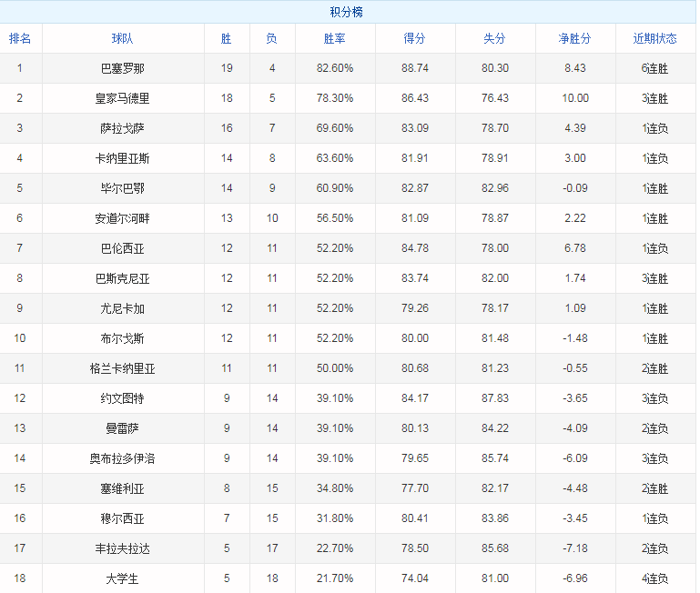Select team name 安道尔河畔
This screenshot has width=700, height=593.
[x=122, y=218]
